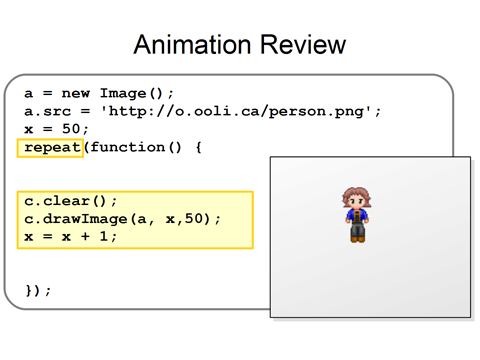Click the person sprite image

[x=356, y=215]
